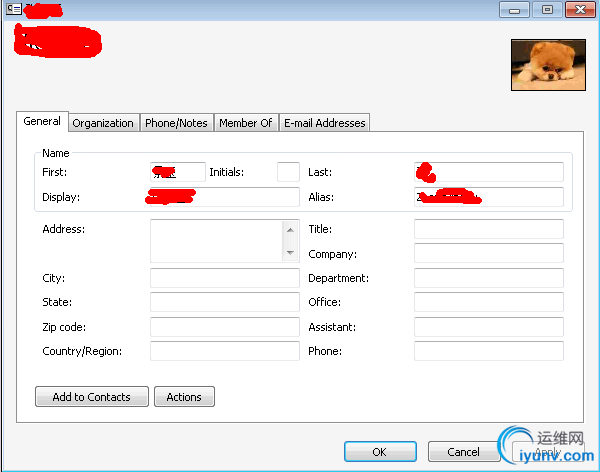Switch to the General tab

coord(42,121)
